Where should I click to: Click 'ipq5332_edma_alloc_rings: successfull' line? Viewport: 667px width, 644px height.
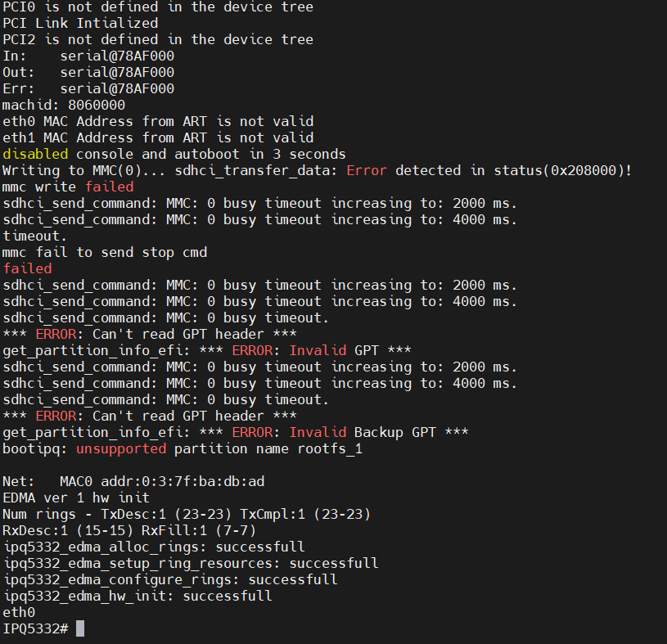[x=154, y=547]
